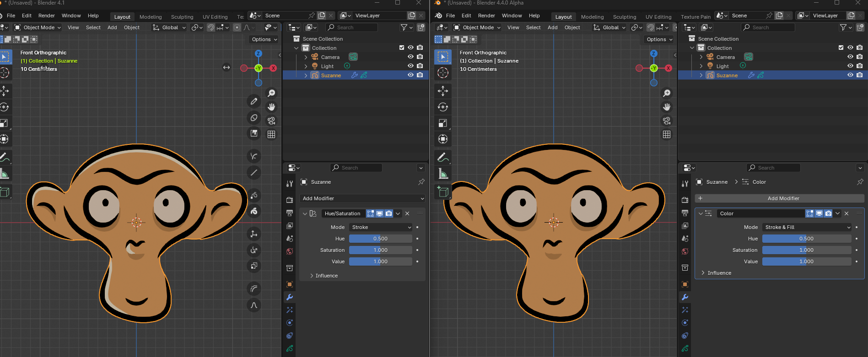This screenshot has height=357, width=868.
Task: Toggle Hue/Saturation modifier render visibility in Blender 4.1
Action: pyautogui.click(x=388, y=213)
